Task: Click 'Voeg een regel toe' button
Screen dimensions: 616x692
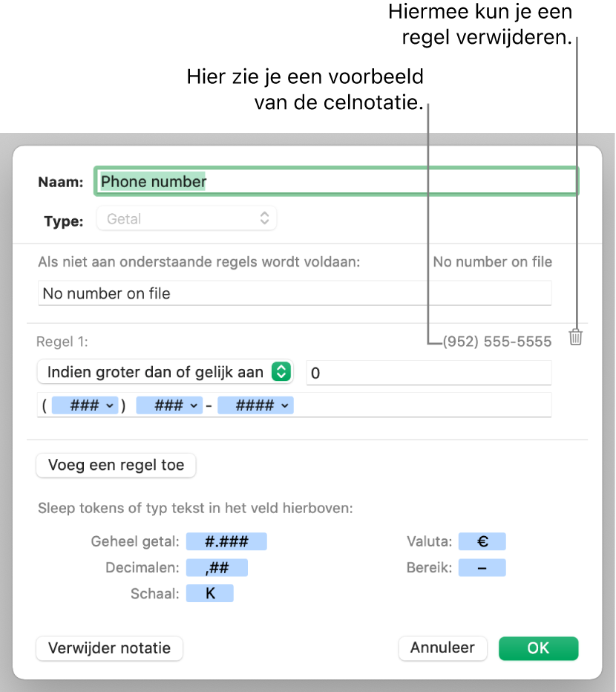Action: click(x=115, y=466)
